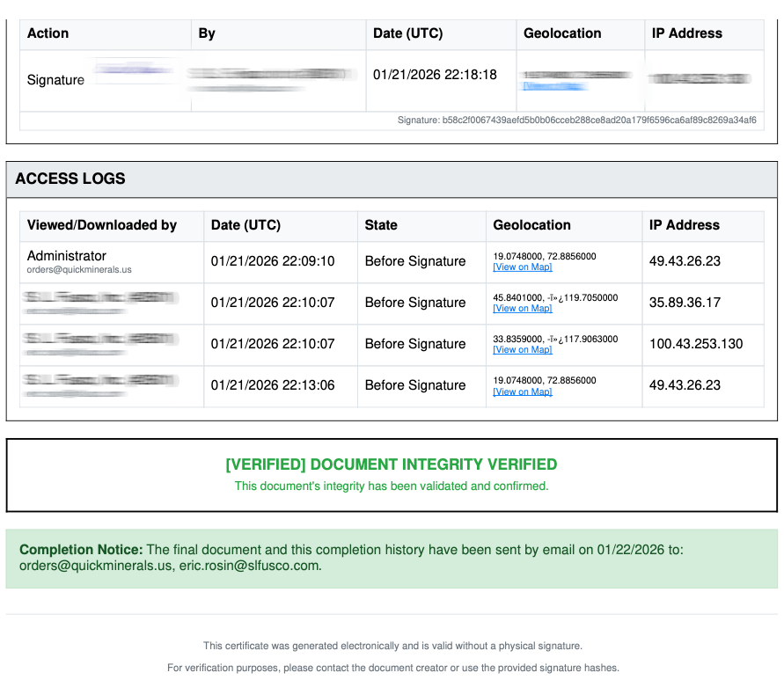Image resolution: width=784 pixels, height=680 pixels.
Task: Open the map link for IP 35.89.36.17
Action: click(x=523, y=308)
